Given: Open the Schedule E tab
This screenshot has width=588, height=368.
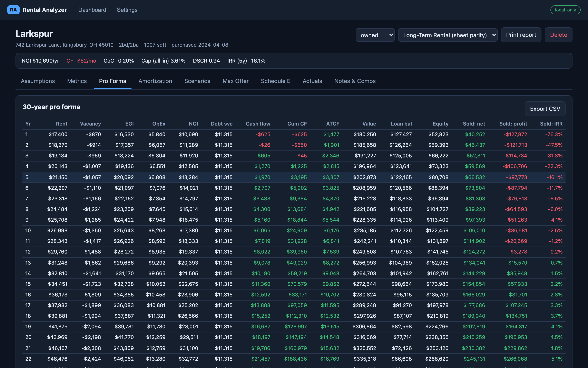Looking at the screenshot, I should tap(276, 81).
